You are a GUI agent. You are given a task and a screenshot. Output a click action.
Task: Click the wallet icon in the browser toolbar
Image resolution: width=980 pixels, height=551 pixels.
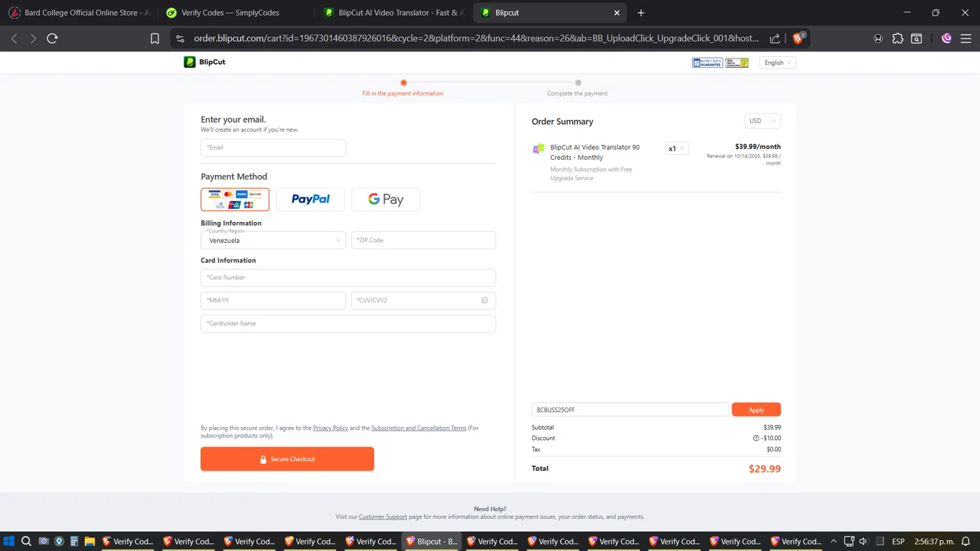pyautogui.click(x=878, y=39)
